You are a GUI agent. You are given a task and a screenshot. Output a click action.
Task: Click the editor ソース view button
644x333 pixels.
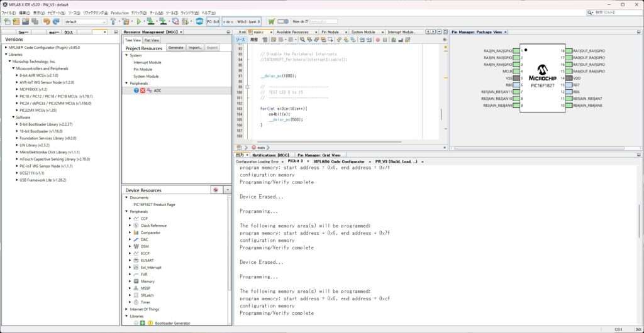pyautogui.click(x=240, y=40)
